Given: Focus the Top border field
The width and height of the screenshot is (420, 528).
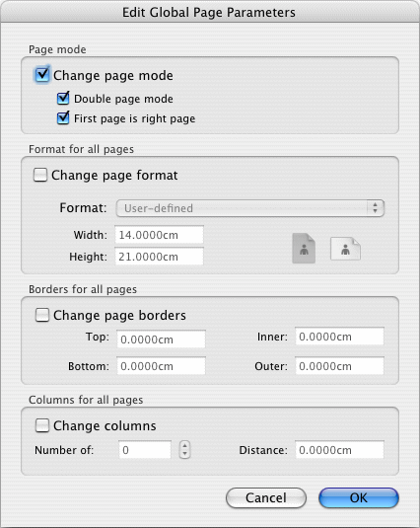Looking at the screenshot, I should pos(161,339).
